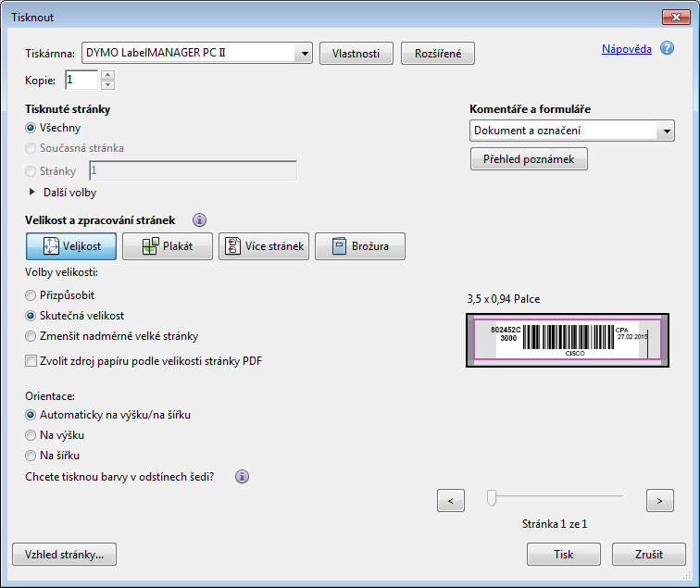Select the Velikost sizing mode button

[71, 246]
